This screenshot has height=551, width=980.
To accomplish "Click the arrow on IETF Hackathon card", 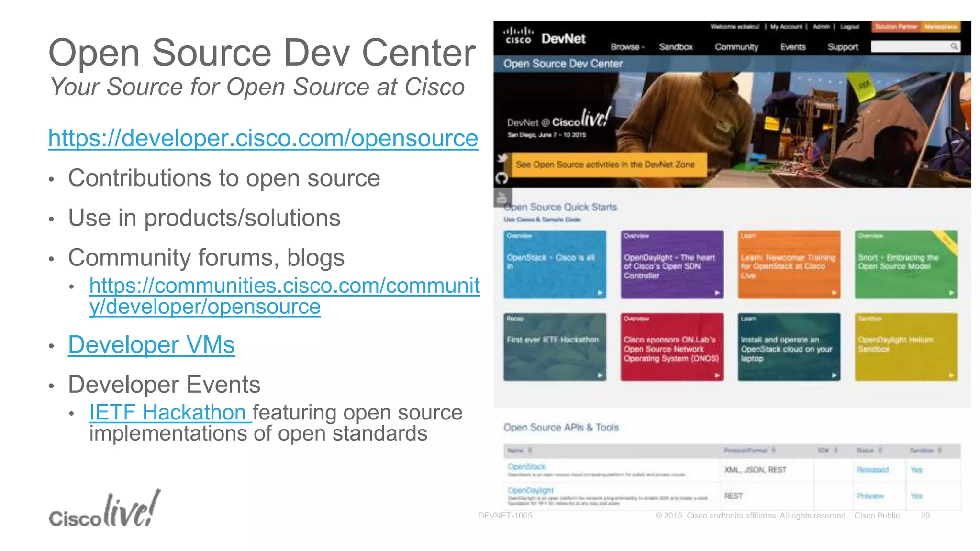I will (600, 375).
